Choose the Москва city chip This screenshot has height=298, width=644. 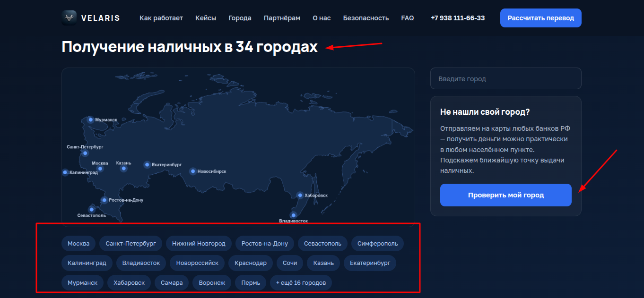78,244
